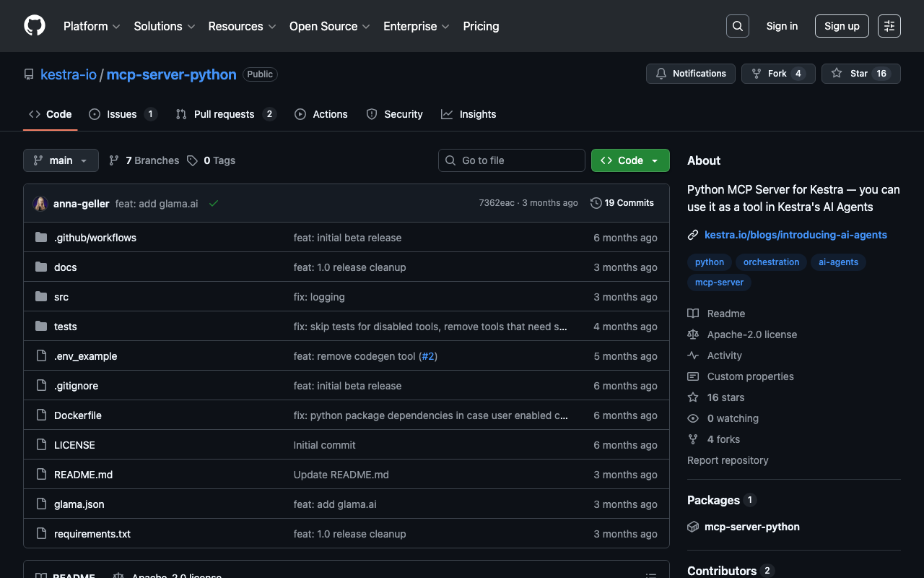Switch to the Pull requests tab

pyautogui.click(x=225, y=114)
